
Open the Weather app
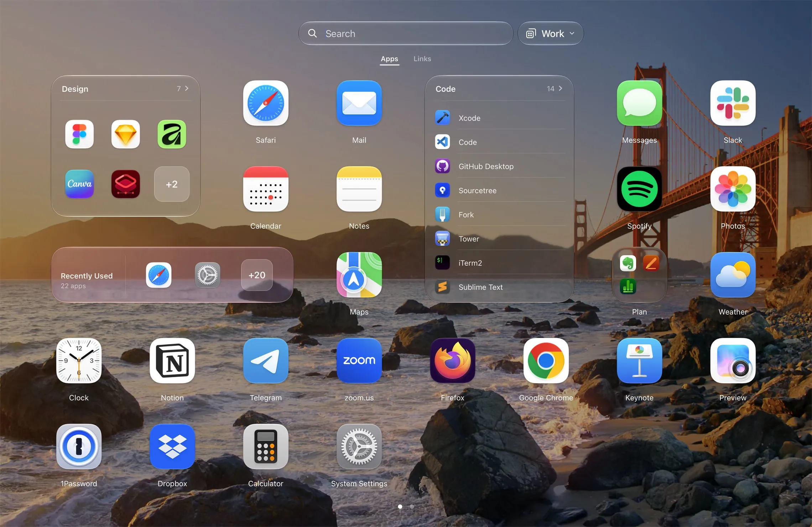click(733, 275)
